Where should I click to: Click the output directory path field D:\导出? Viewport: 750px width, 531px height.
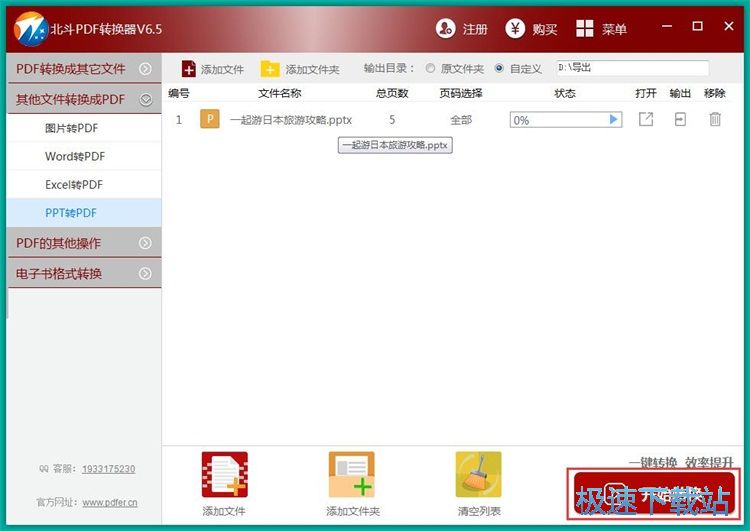[x=632, y=68]
